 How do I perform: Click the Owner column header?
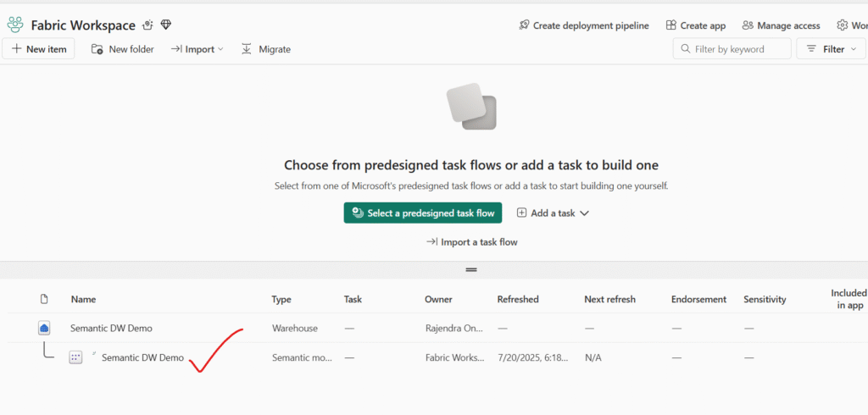pos(438,299)
